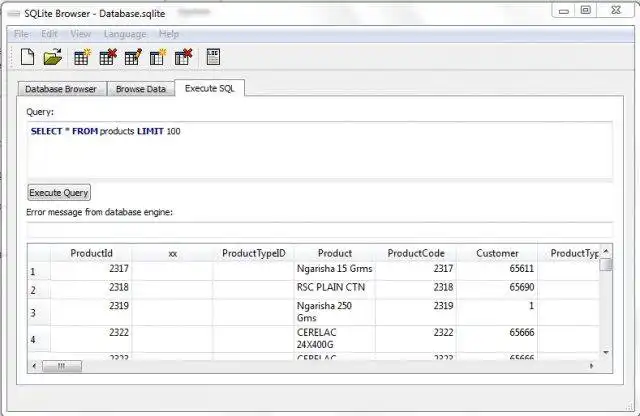The width and height of the screenshot is (640, 416).
Task: Select row header 4
Action: [39, 339]
